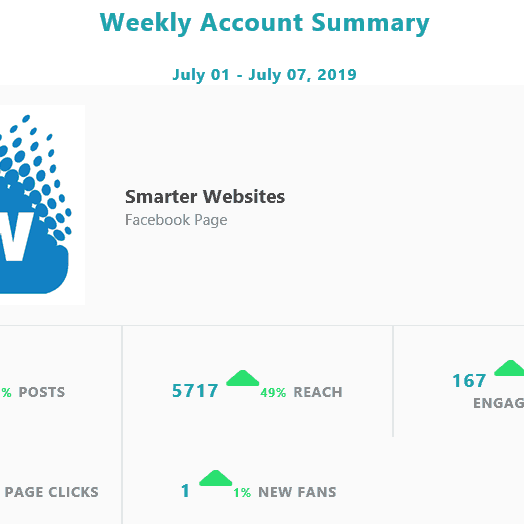Screen dimensions: 524x524
Task: Click the partially visible ENGAG label
Action: click(x=499, y=403)
